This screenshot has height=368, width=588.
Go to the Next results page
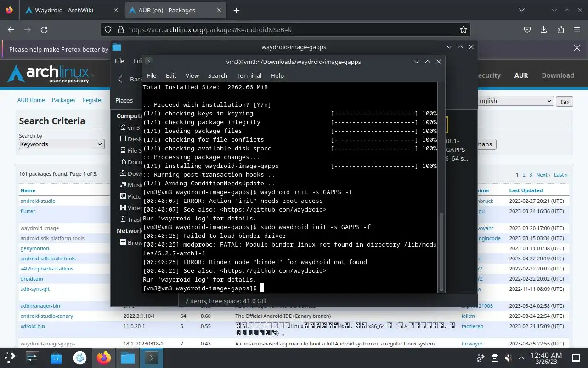point(543,175)
